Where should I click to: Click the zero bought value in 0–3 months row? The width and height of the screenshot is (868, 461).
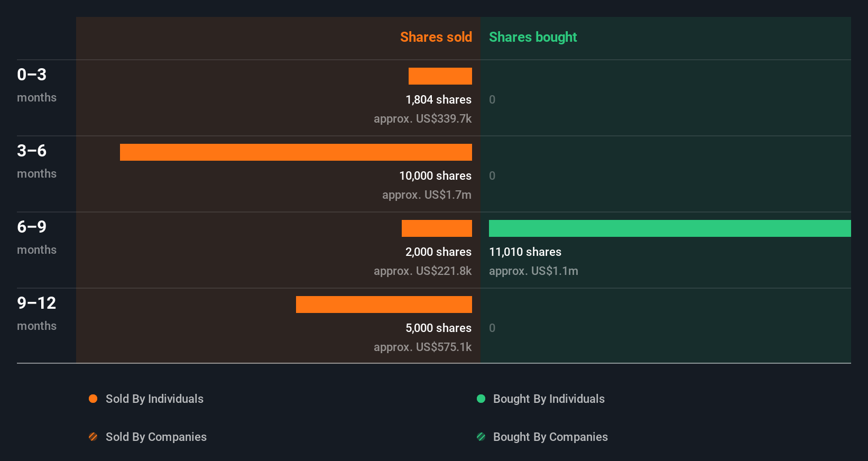[492, 99]
